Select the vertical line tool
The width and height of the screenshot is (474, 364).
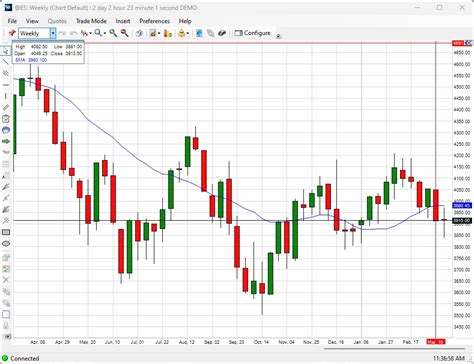[6, 96]
